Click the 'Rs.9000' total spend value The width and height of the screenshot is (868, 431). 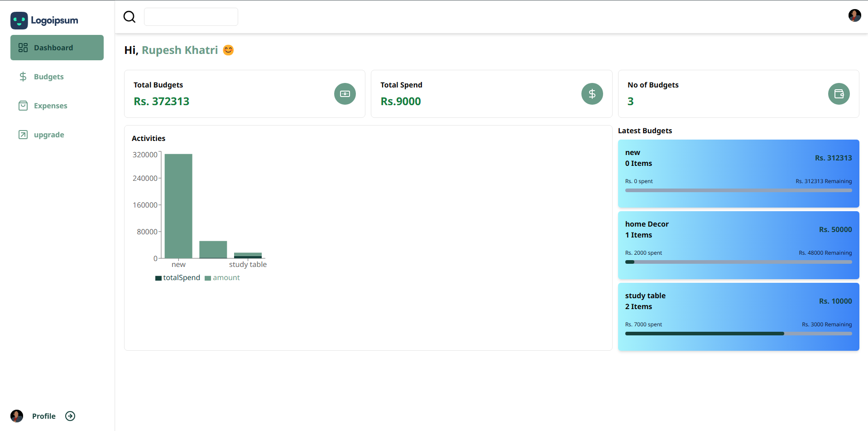401,102
